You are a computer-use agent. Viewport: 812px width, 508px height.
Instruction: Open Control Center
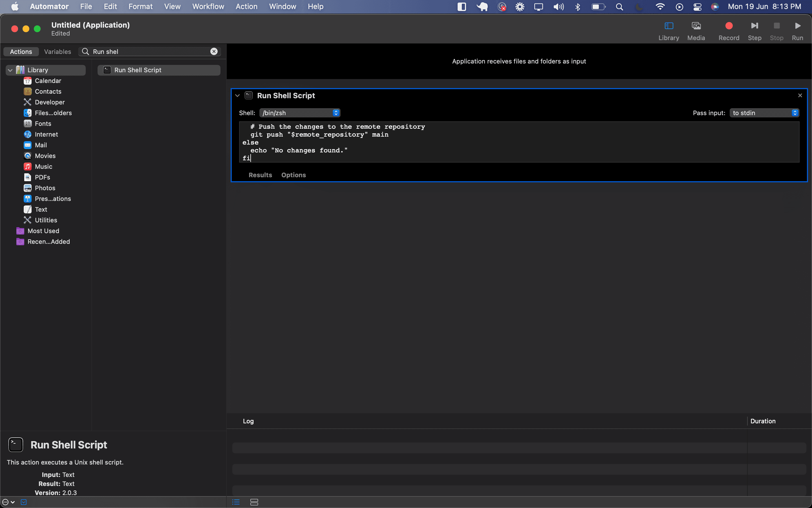[x=697, y=7]
